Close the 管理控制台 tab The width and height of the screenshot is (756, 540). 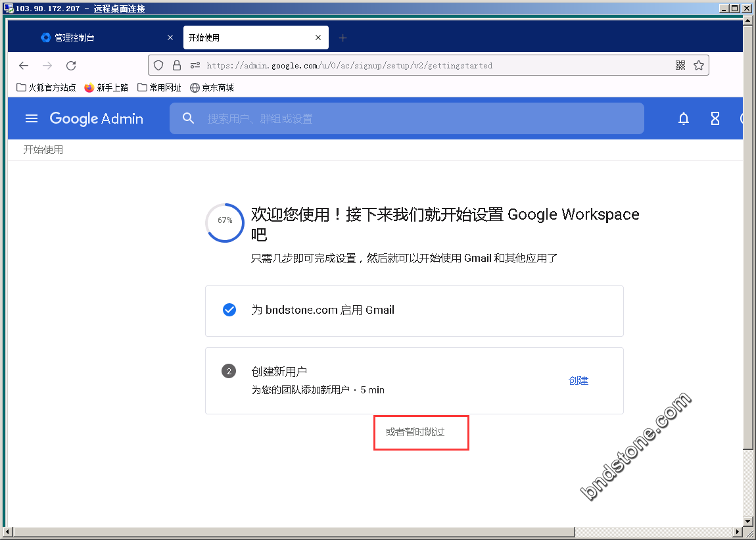(x=170, y=37)
